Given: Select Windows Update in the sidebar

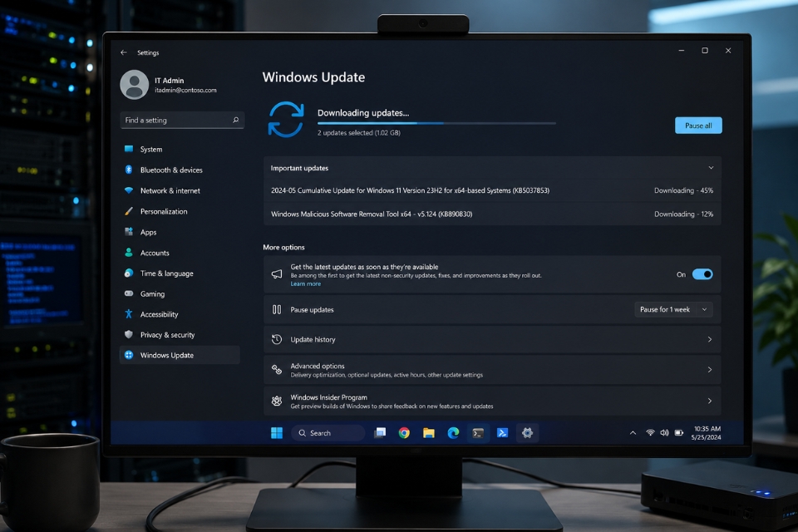Looking at the screenshot, I should pyautogui.click(x=180, y=355).
